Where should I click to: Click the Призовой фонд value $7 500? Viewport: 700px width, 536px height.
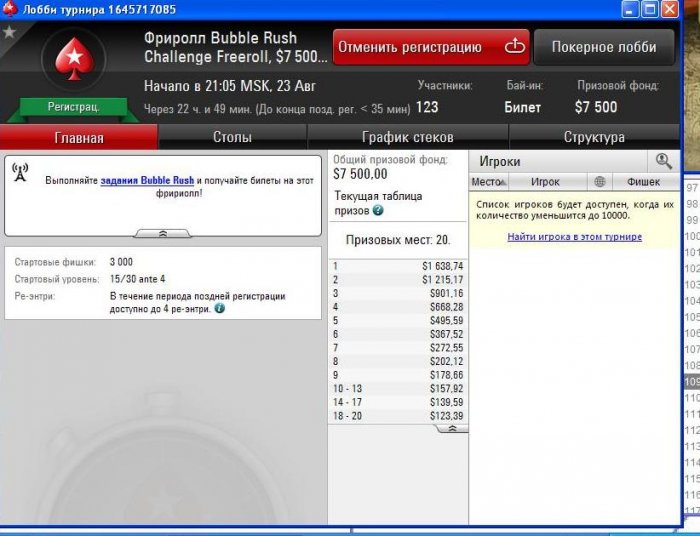pyautogui.click(x=596, y=107)
